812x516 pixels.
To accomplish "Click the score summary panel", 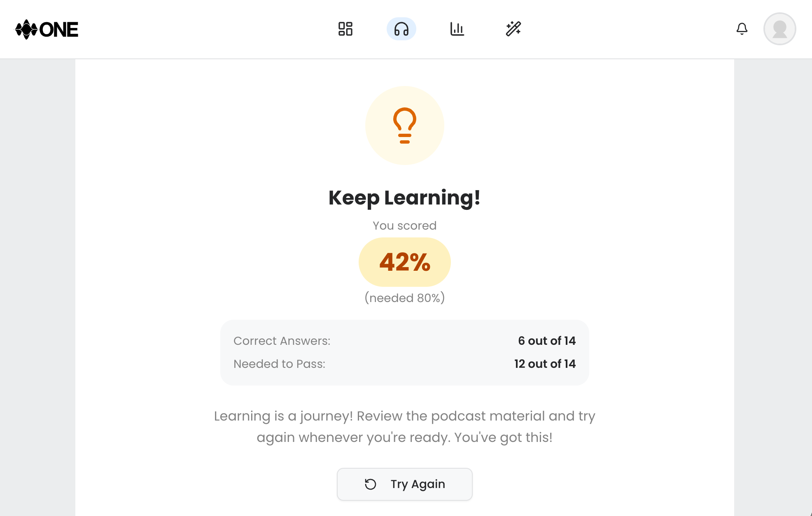I will pyautogui.click(x=404, y=352).
